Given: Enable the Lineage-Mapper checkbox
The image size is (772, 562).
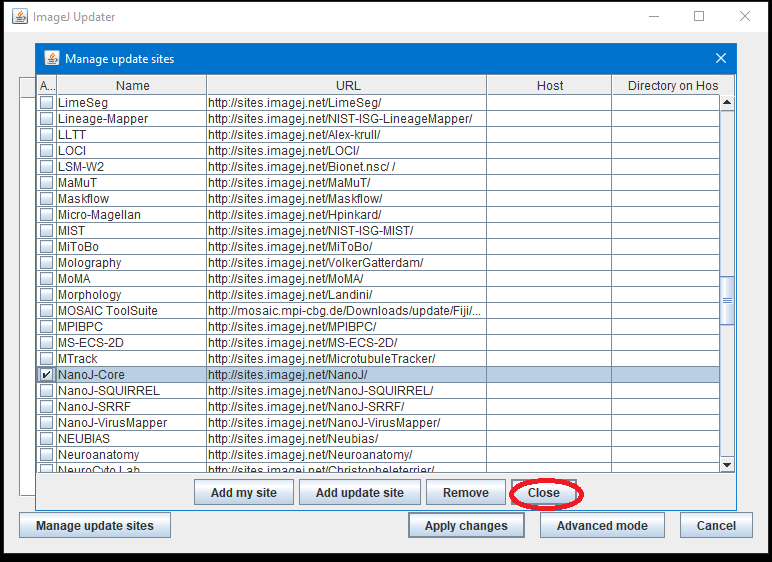Looking at the screenshot, I should 46,119.
